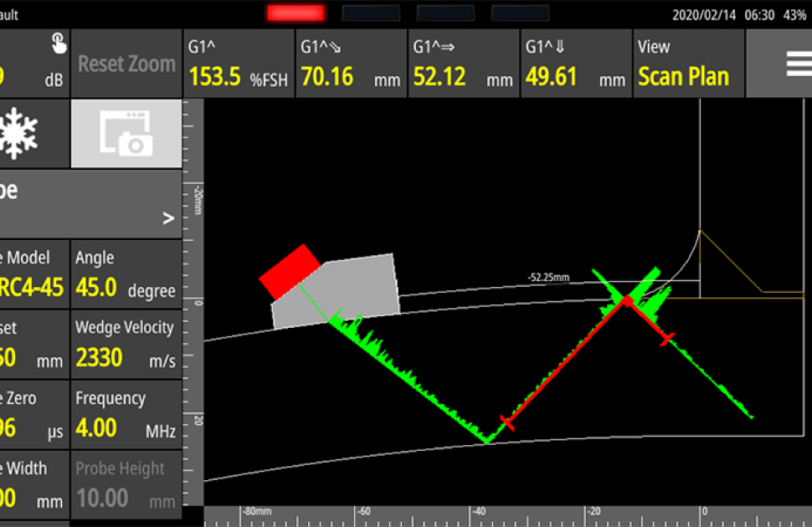Click the Wedge Velocity 2330 m/s field
The width and height of the screenshot is (812, 527).
(126, 343)
